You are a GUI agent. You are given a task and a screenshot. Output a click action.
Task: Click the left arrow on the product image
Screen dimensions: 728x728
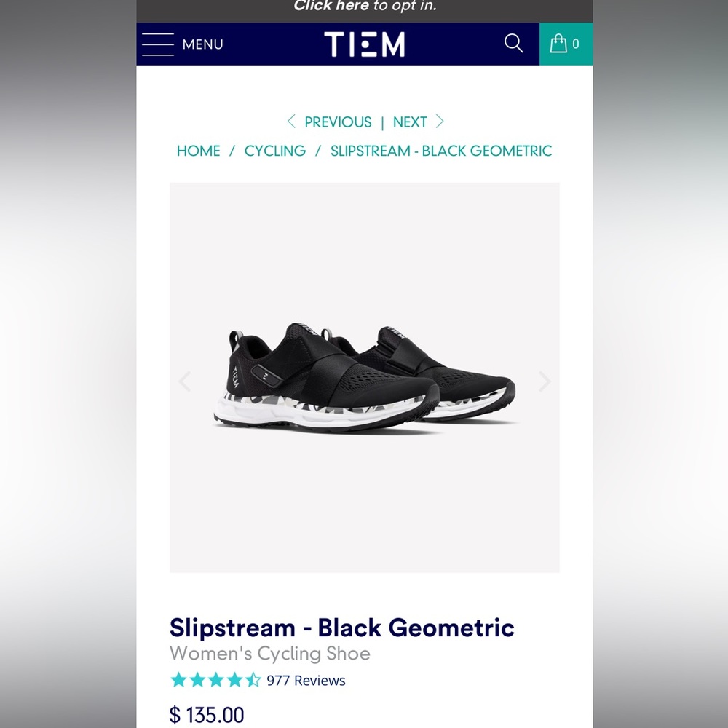(185, 381)
